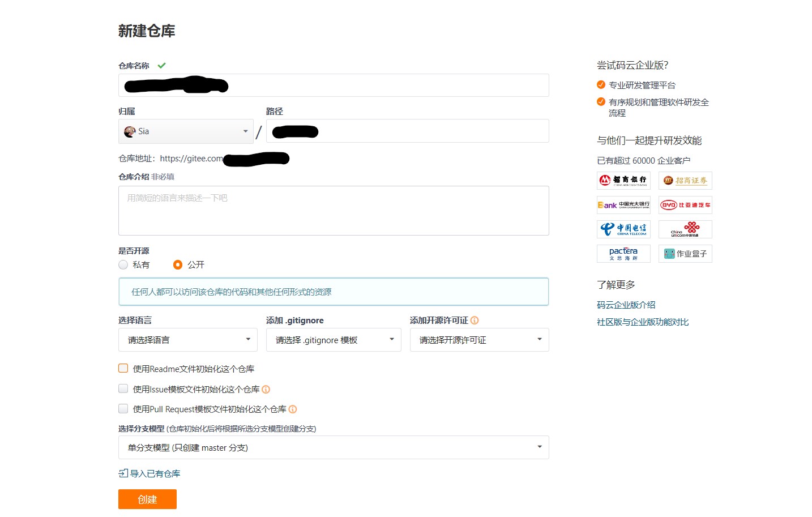Click the green checkmark next to 仓库名称
The image size is (812, 517).
(161, 66)
